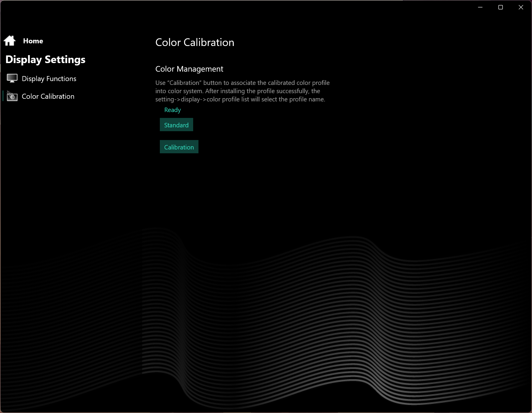This screenshot has width=532, height=413.
Task: Select the Display Settings sidebar heading
Action: [x=45, y=60]
